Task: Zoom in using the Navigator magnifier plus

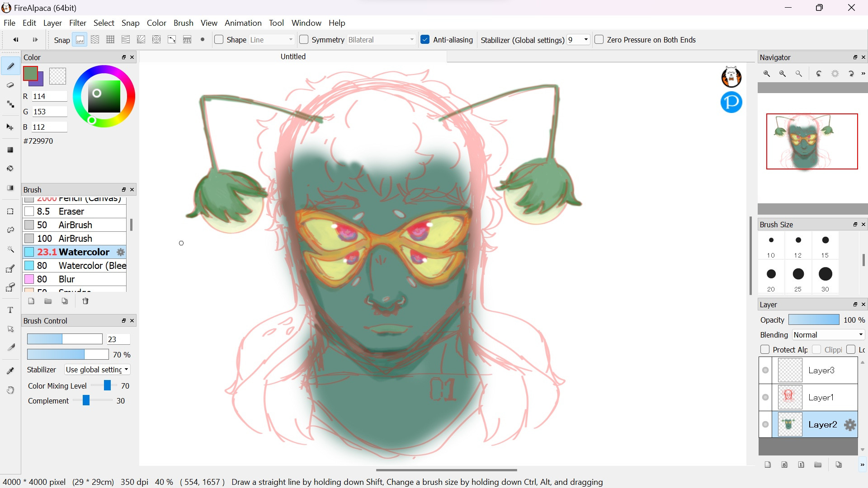Action: coord(767,74)
